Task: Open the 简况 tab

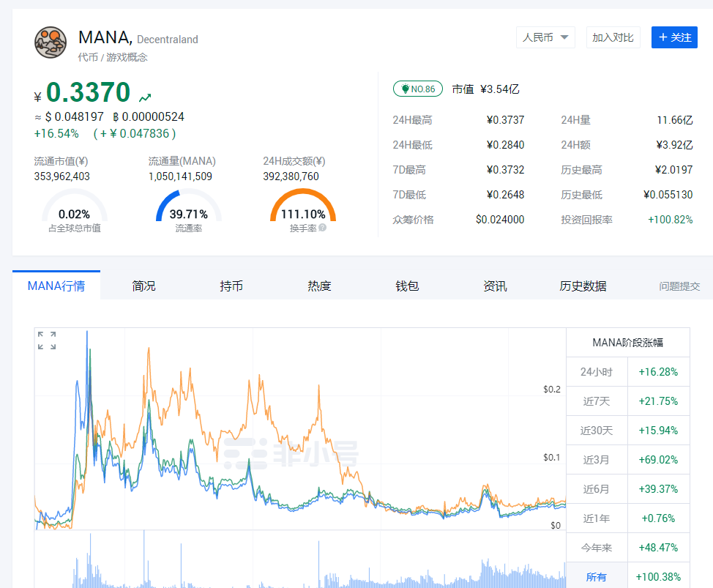Action: coord(143,286)
